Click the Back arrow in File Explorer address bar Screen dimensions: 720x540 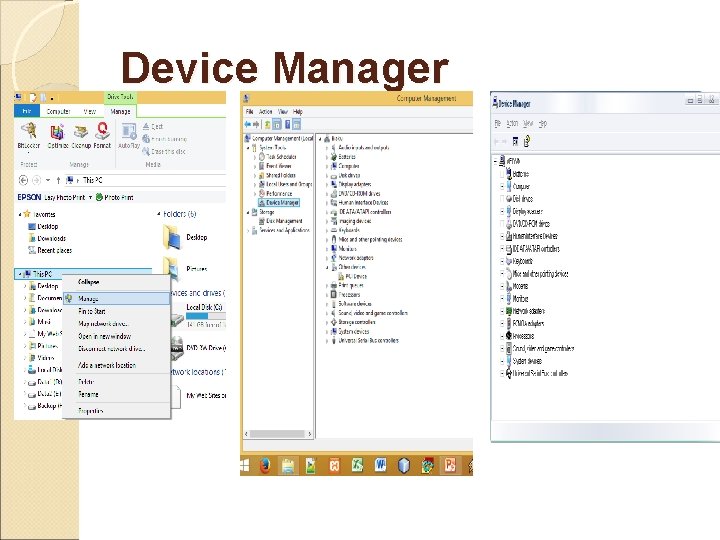pyautogui.click(x=23, y=180)
